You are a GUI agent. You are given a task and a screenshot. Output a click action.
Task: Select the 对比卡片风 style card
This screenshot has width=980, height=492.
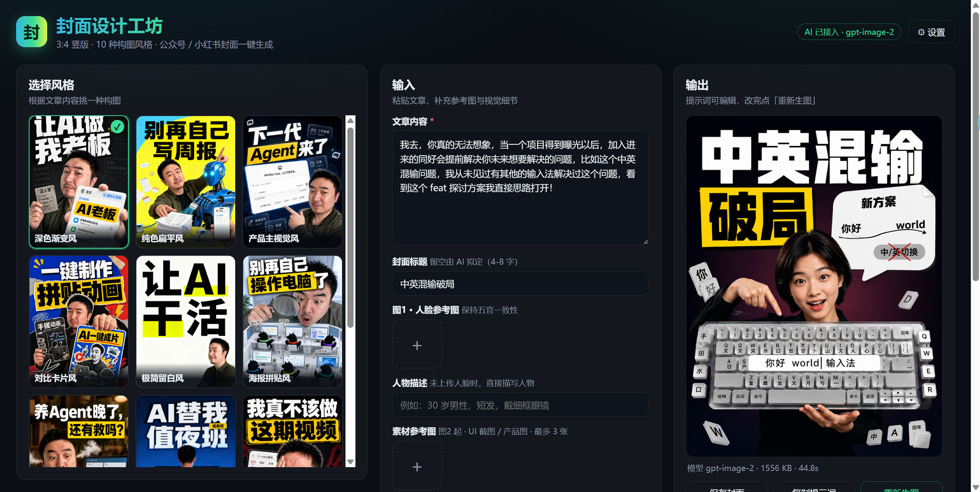pyautogui.click(x=79, y=322)
